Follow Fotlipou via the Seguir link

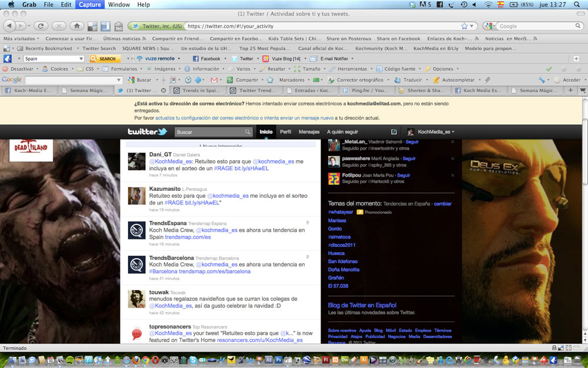click(x=403, y=175)
